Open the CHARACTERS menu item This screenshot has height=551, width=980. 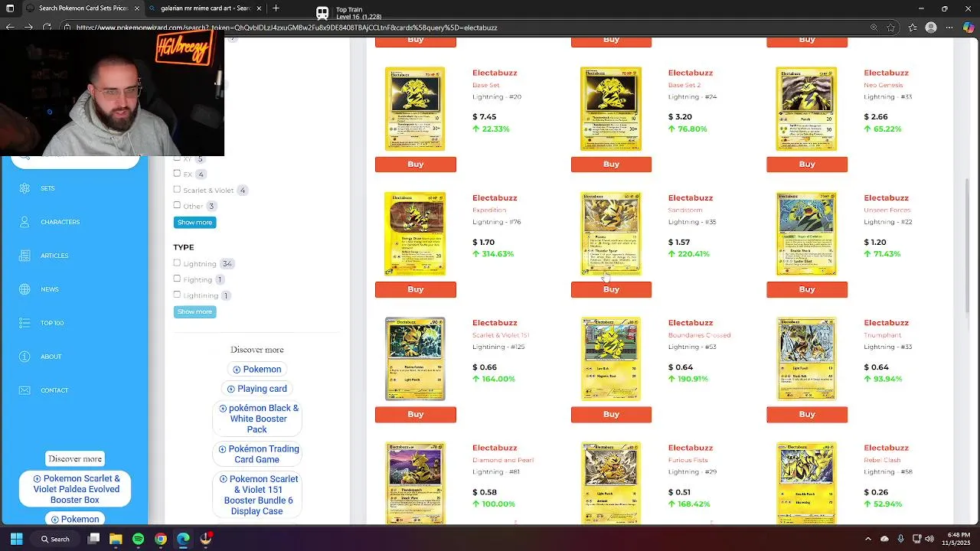coord(60,222)
